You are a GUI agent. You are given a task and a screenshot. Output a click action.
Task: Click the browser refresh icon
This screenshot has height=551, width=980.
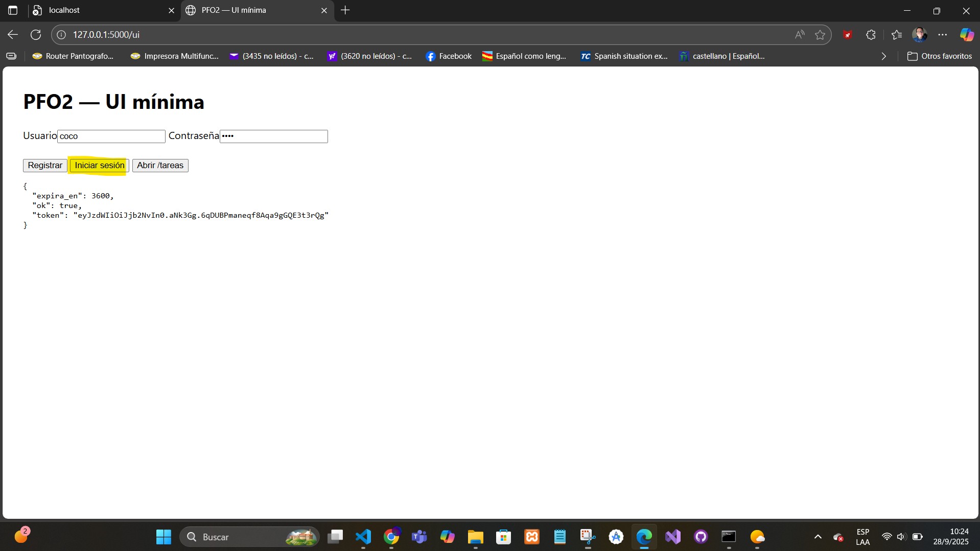[x=36, y=35]
